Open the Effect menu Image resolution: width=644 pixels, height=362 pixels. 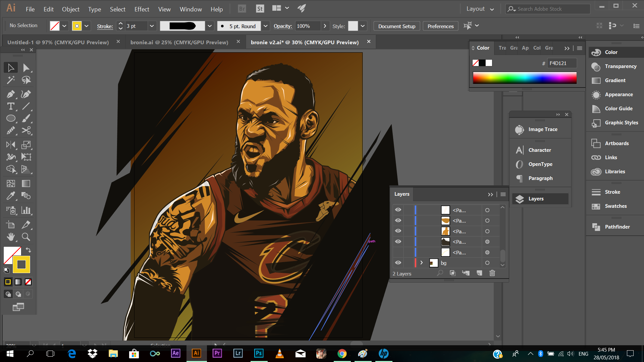click(x=142, y=9)
